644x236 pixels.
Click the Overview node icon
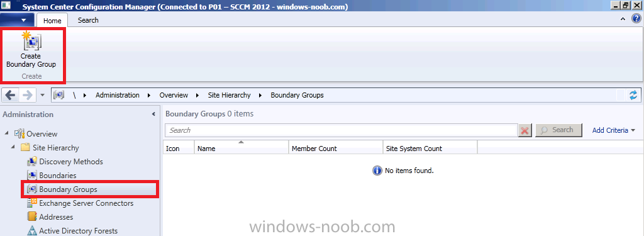(x=19, y=133)
